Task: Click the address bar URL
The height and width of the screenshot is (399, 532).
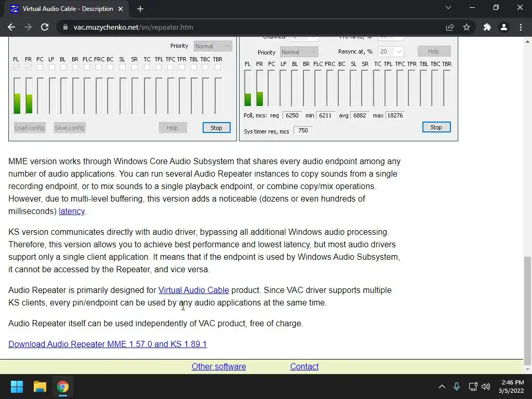Action: (133, 27)
